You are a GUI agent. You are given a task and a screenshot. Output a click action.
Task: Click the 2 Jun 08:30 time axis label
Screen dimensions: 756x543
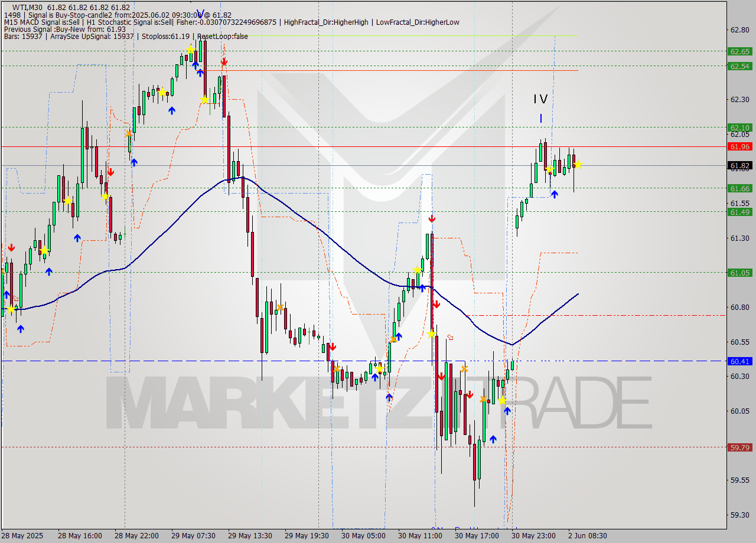point(588,536)
